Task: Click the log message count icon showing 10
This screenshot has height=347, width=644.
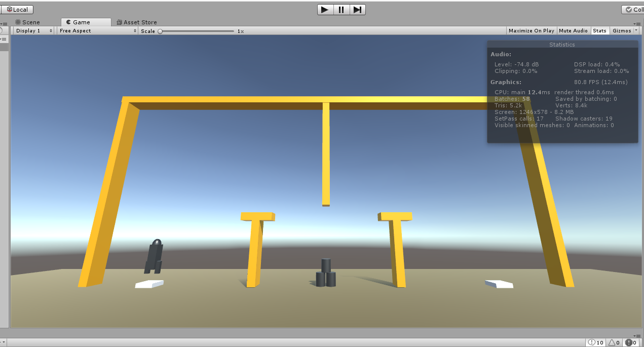Action: pyautogui.click(x=596, y=342)
